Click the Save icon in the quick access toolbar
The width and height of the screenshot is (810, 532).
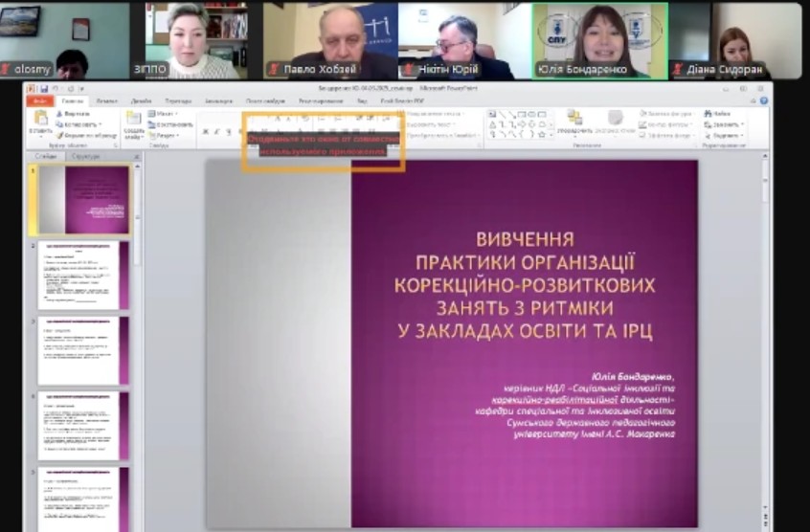(42, 89)
